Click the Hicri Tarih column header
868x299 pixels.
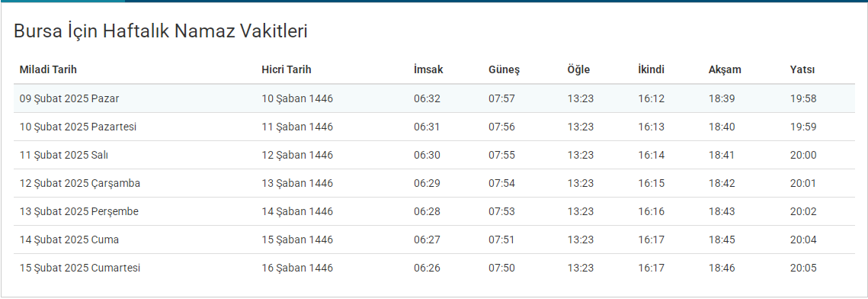(287, 69)
